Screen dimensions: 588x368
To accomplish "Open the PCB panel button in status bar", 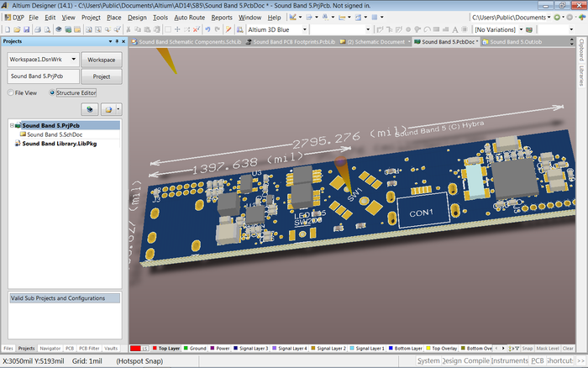I will (538, 360).
